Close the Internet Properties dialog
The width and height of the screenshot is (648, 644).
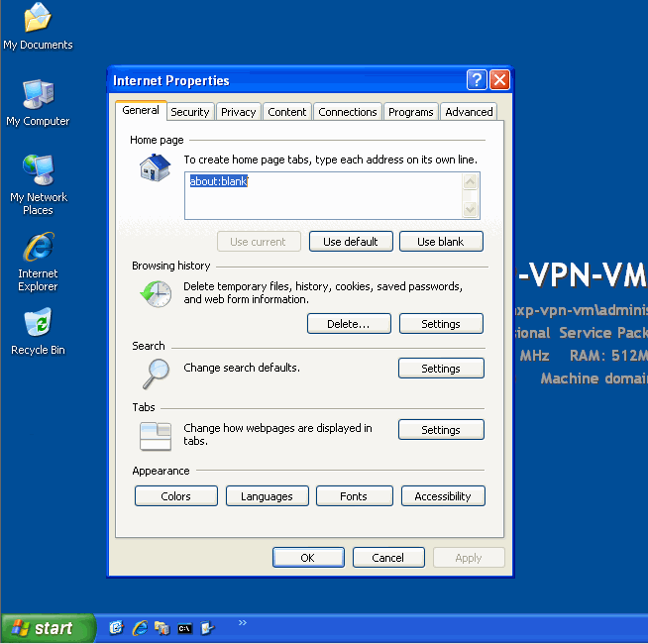[499, 80]
